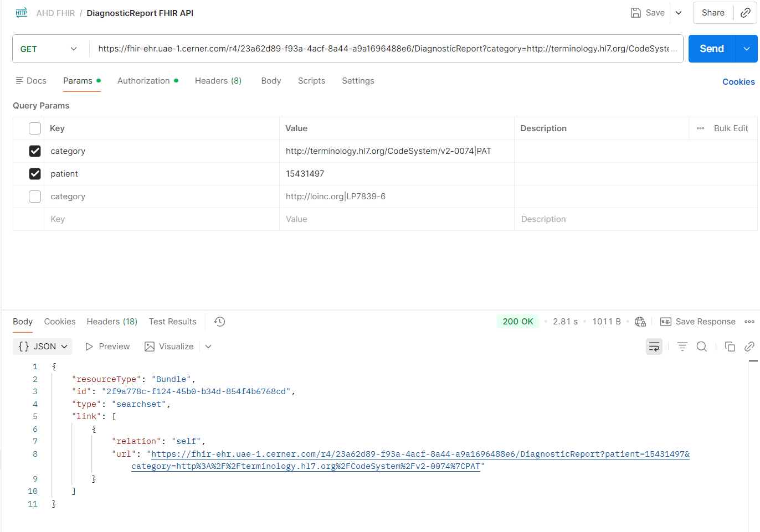The height and width of the screenshot is (532, 760).
Task: Click Bulk Edit for query params
Action: [x=731, y=128]
